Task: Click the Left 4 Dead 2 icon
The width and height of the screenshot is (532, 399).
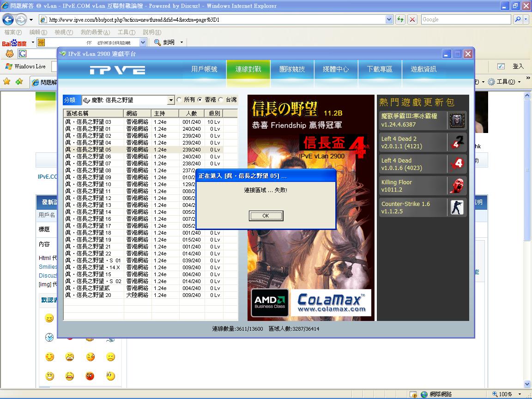Action: (457, 142)
